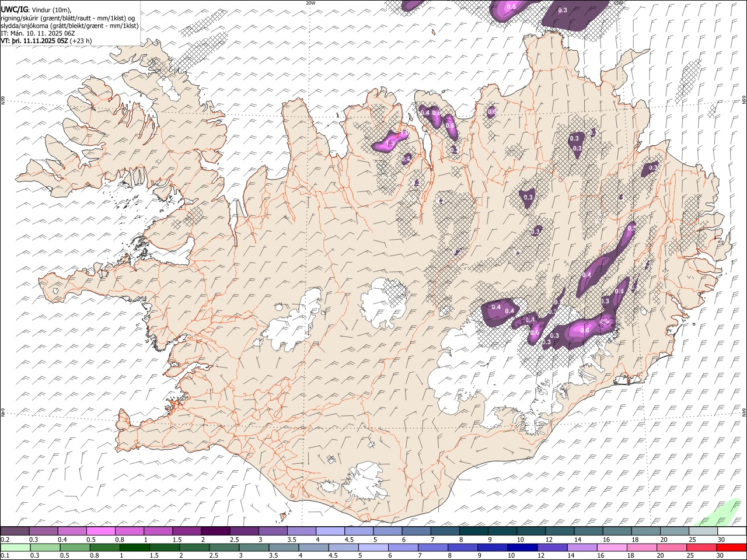Select the 1.5 purple swatch in upper legend row
The height and width of the screenshot is (560, 747).
pos(187,531)
